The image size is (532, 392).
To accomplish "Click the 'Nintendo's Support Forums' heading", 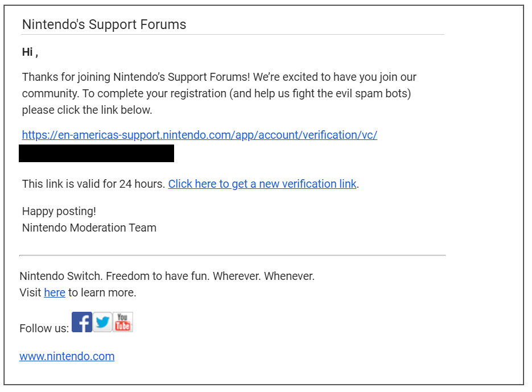I will [104, 24].
